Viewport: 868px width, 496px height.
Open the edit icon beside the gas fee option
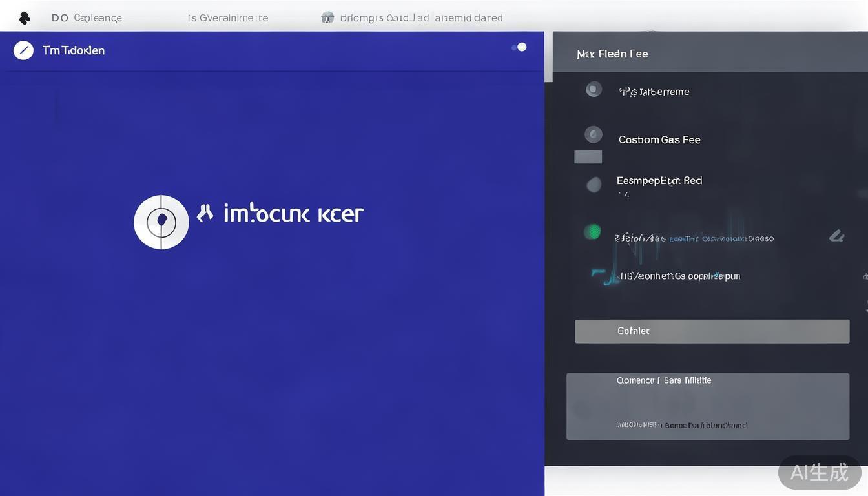point(836,236)
